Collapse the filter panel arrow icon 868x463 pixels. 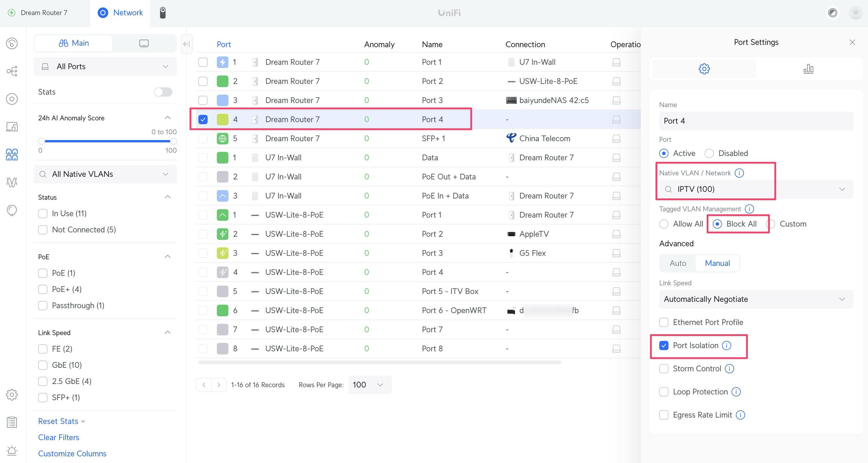[x=186, y=44]
